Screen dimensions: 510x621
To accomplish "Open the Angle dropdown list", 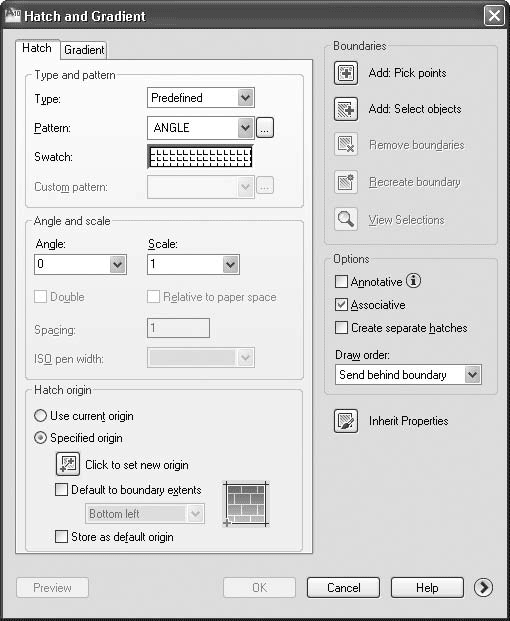I will 80,264.
